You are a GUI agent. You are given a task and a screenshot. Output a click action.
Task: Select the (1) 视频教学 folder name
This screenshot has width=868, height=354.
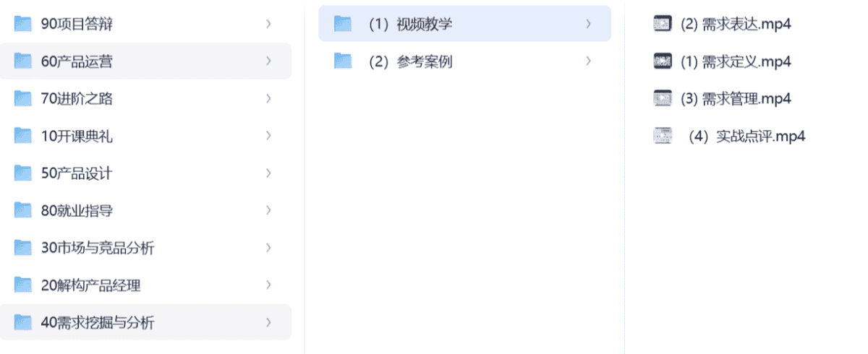410,24
